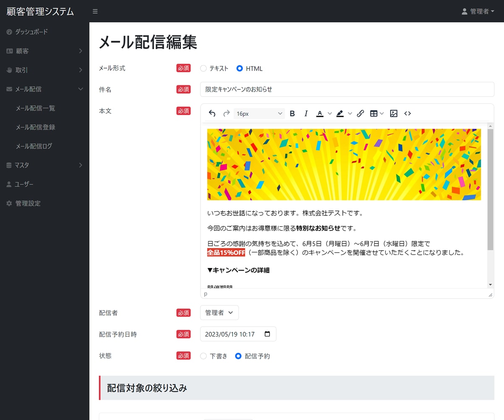The image size is (504, 420).
Task: Grab the editor resize handle
Action: 490,295
